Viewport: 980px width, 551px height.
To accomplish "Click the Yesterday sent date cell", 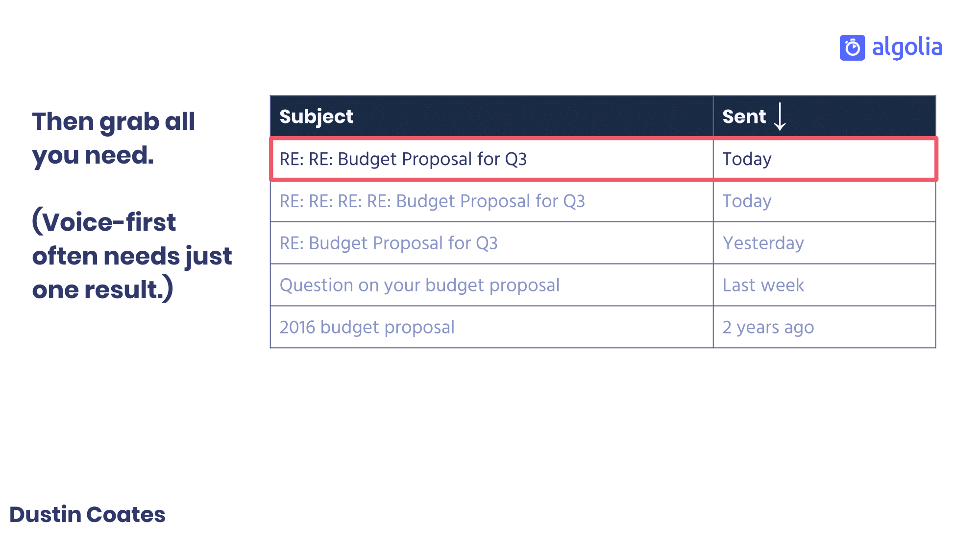I will (763, 243).
